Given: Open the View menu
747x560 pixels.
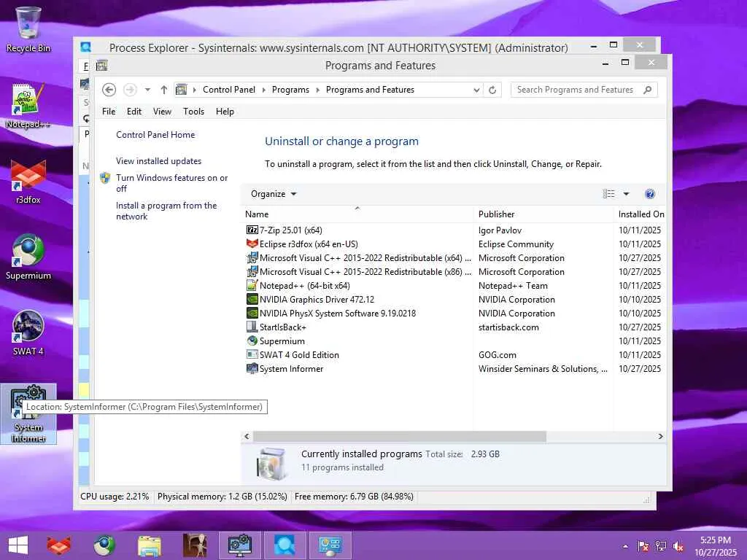Looking at the screenshot, I should click(162, 112).
